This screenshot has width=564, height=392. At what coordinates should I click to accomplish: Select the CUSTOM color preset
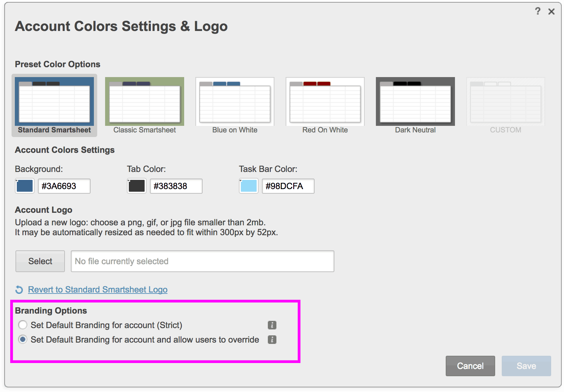(x=506, y=105)
